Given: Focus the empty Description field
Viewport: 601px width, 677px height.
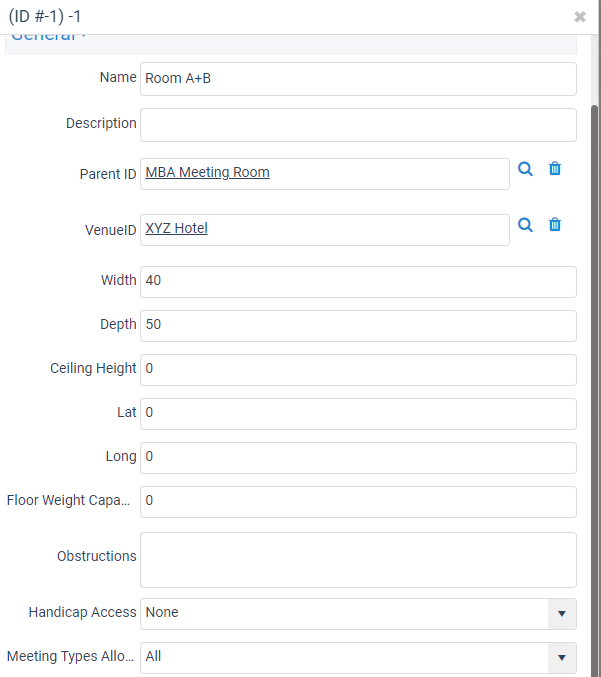Looking at the screenshot, I should (358, 125).
